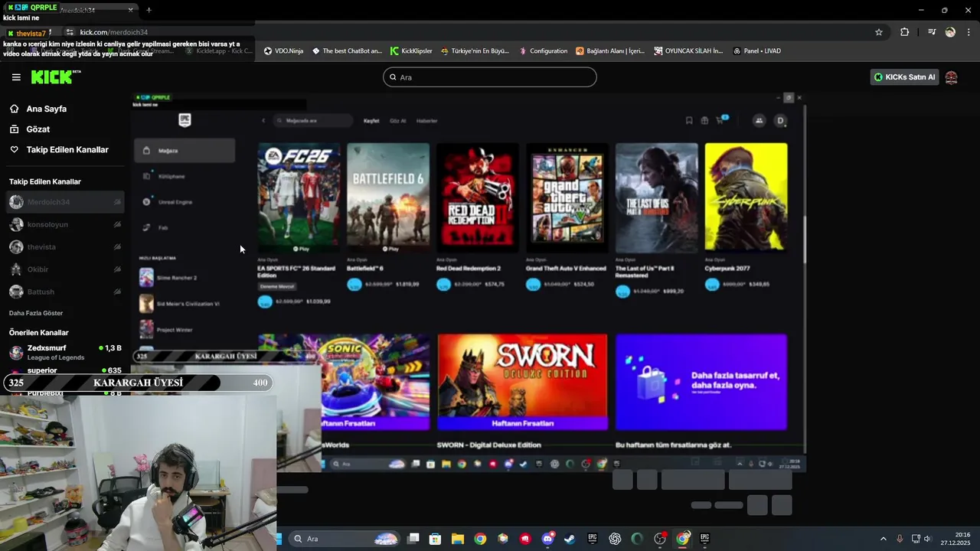The width and height of the screenshot is (980, 551).
Task: Open SWORN Deluxe Edition banner
Action: pyautogui.click(x=522, y=382)
